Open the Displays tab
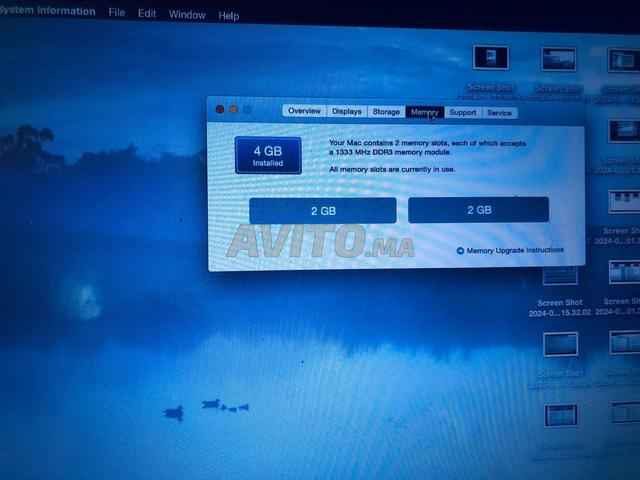This screenshot has height=480, width=640. tap(347, 112)
